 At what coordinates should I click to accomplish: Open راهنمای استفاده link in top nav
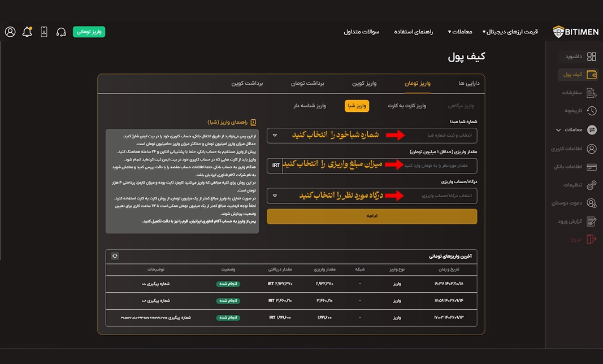coord(414,32)
